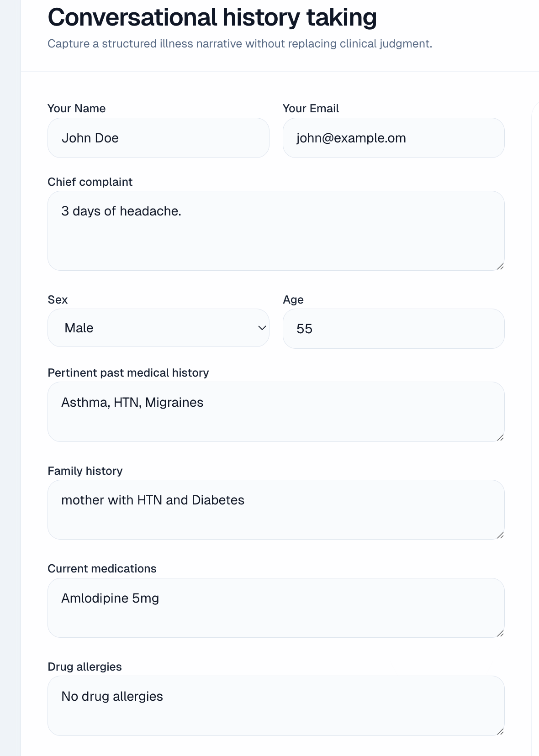The width and height of the screenshot is (539, 756).
Task: Click the Conversational history taking heading
Action: [x=212, y=17]
